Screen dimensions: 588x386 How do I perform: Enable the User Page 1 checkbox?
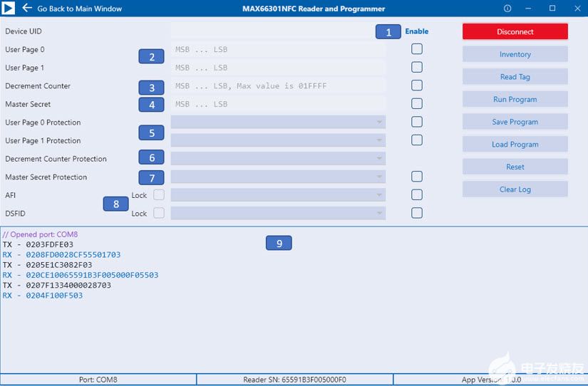417,67
